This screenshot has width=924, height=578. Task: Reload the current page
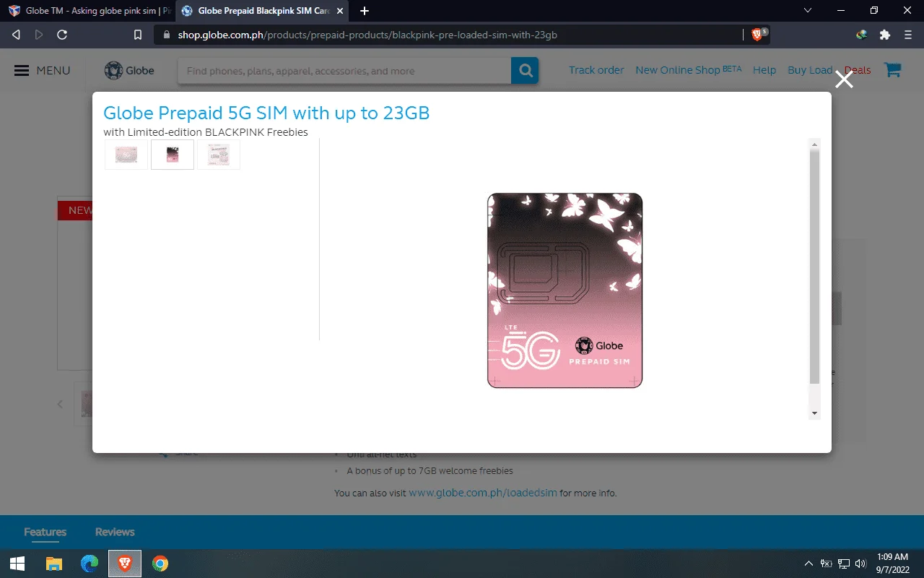click(62, 35)
